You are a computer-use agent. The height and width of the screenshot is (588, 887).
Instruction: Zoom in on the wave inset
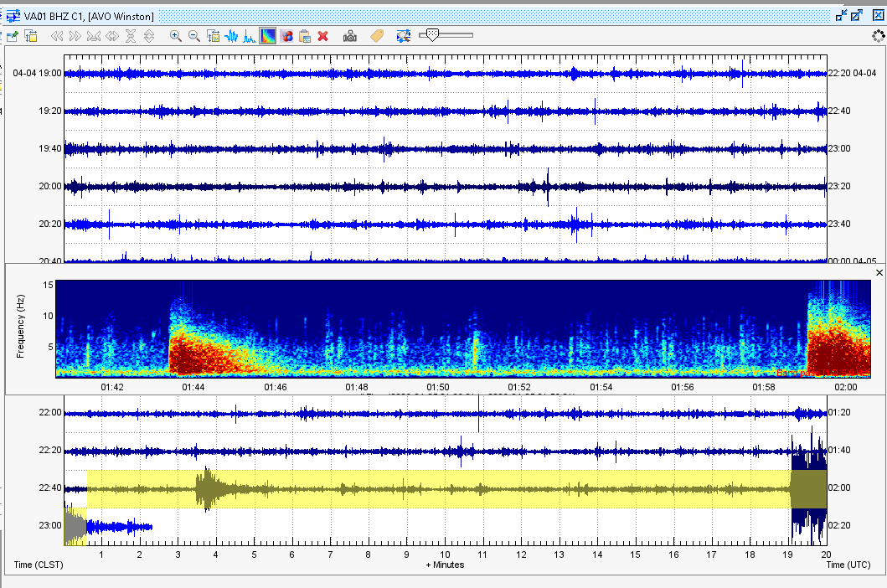(176, 36)
